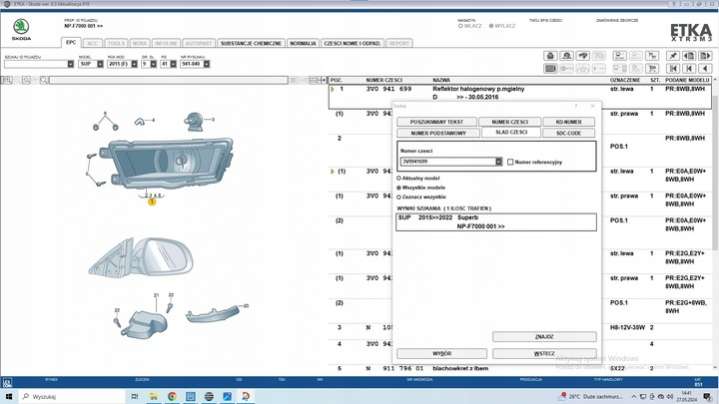The height and width of the screenshot is (404, 719).
Task: Click the part number input field
Action: (x=448, y=161)
